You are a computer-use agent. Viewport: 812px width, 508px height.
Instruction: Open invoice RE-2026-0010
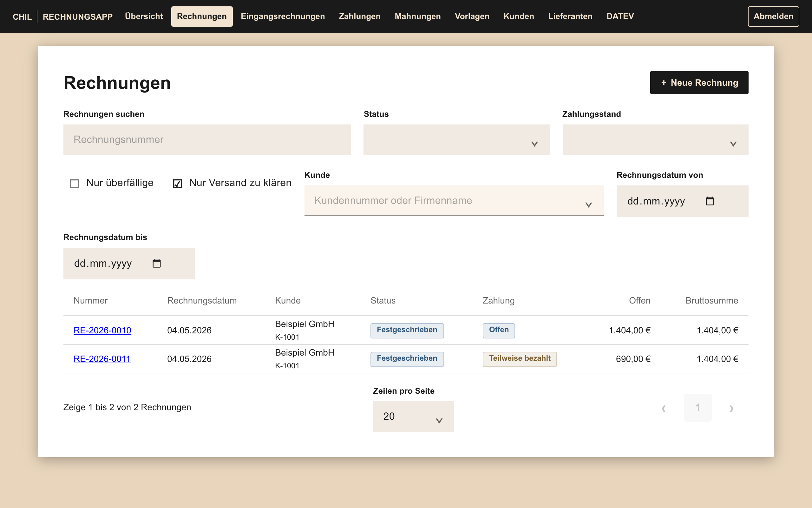tap(102, 330)
